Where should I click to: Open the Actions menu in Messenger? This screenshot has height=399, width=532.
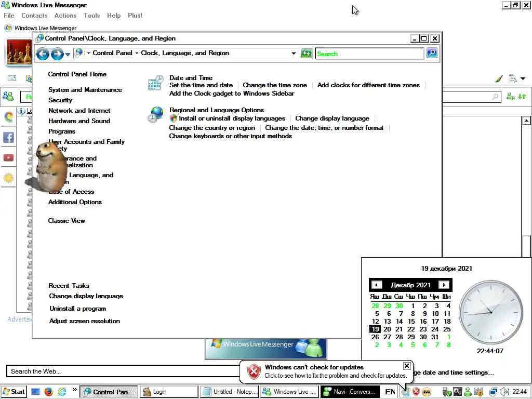[x=65, y=16]
